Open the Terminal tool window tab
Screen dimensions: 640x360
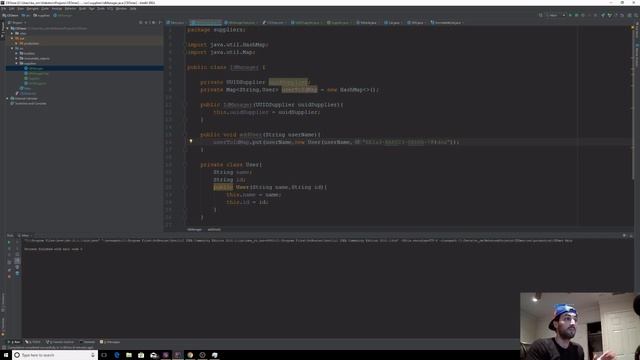87,342
